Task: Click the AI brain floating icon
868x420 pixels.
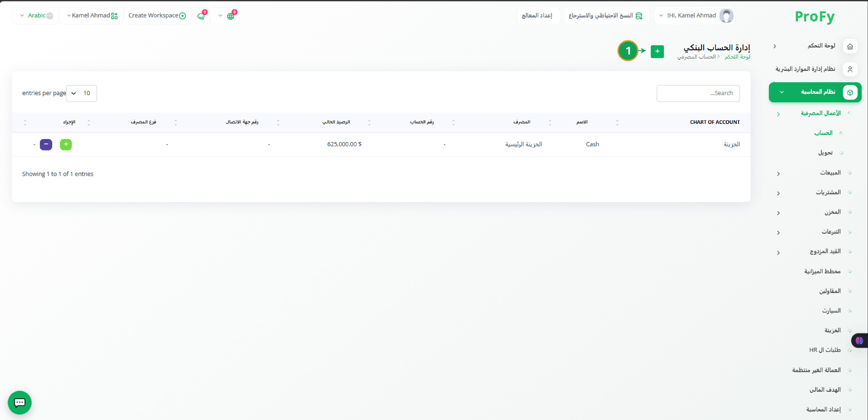Action: (859, 341)
